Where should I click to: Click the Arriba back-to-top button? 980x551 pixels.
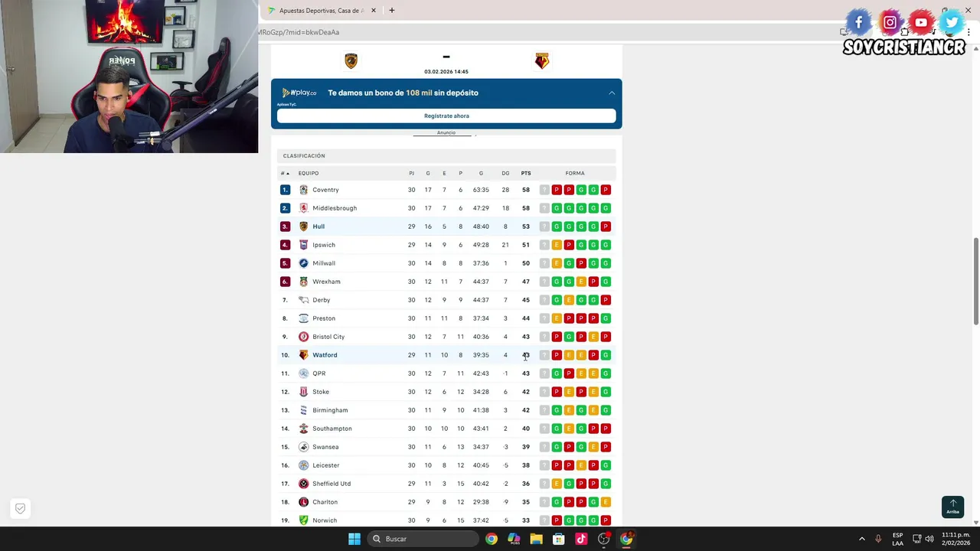[x=952, y=507]
